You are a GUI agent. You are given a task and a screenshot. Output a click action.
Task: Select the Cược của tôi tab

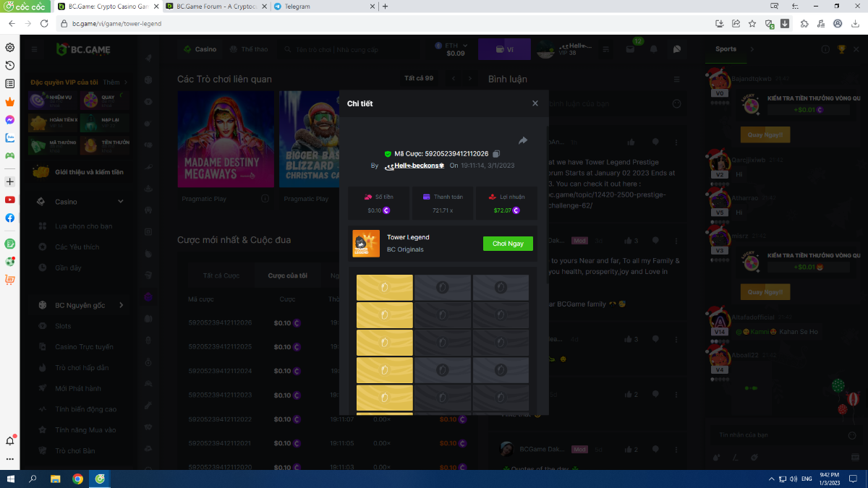click(287, 275)
